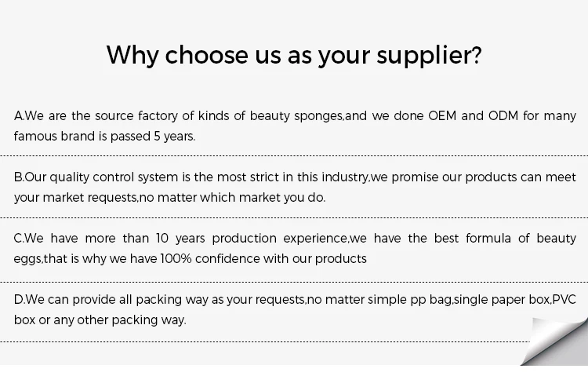The height and width of the screenshot is (387, 588).
Task: Select paragraph D about packing way
Action: (x=295, y=309)
